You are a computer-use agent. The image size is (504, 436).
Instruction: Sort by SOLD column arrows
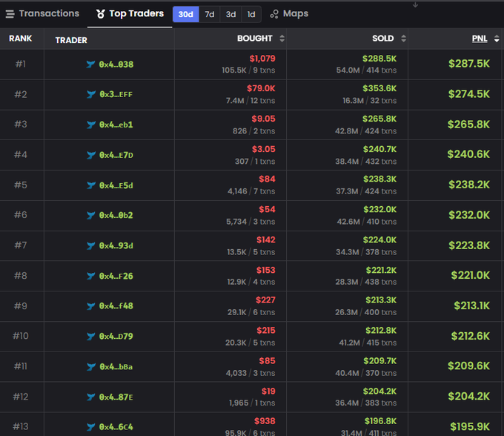click(404, 39)
